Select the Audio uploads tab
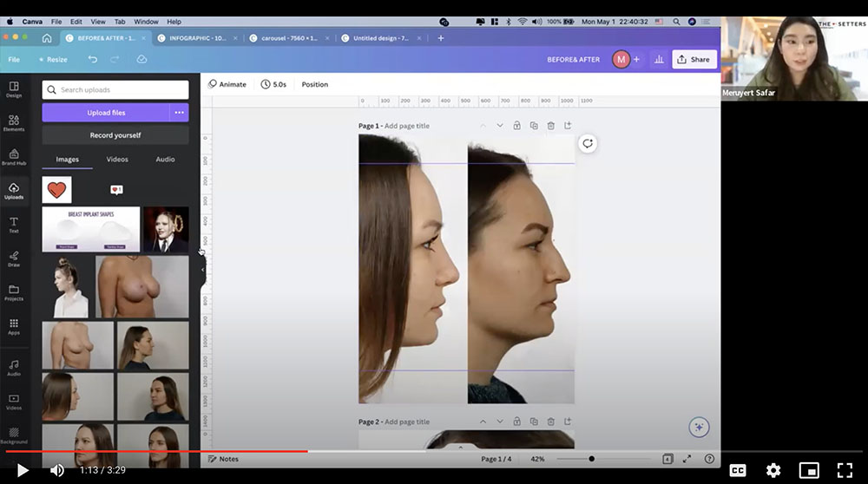Screen dimensions: 868x484 [x=165, y=160]
